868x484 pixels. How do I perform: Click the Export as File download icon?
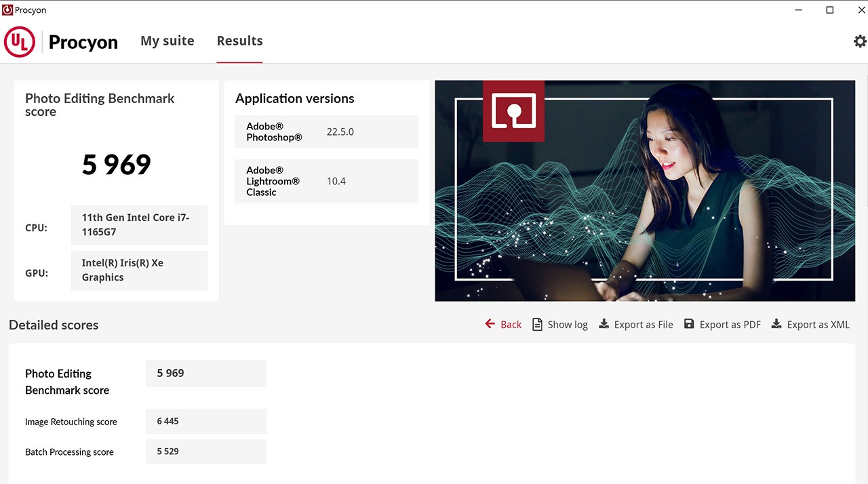tap(604, 325)
